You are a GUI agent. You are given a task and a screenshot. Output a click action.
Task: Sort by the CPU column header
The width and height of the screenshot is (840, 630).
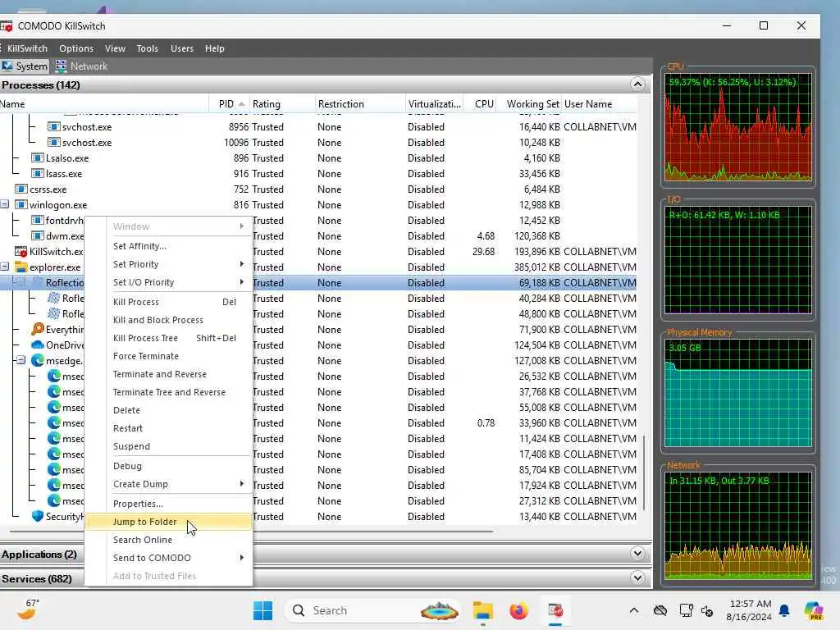tap(480, 104)
